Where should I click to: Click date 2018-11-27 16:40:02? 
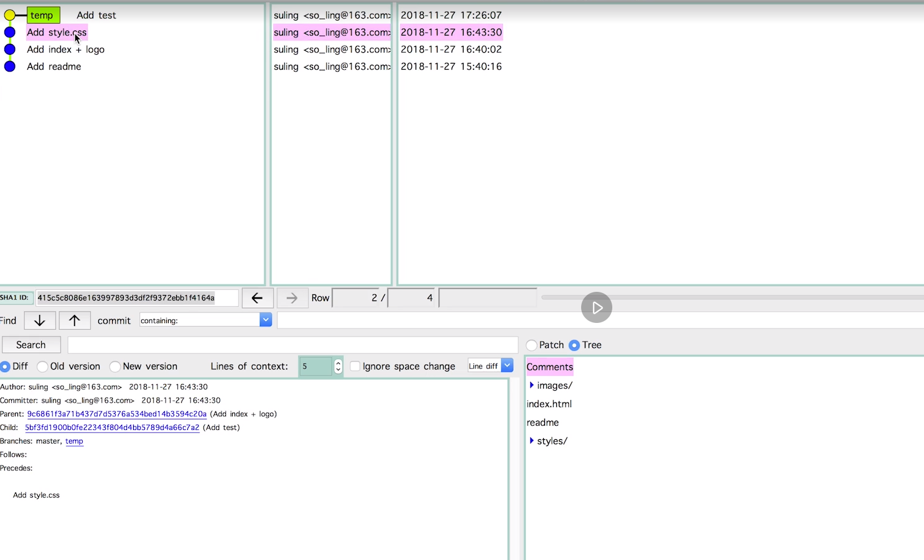click(x=451, y=49)
